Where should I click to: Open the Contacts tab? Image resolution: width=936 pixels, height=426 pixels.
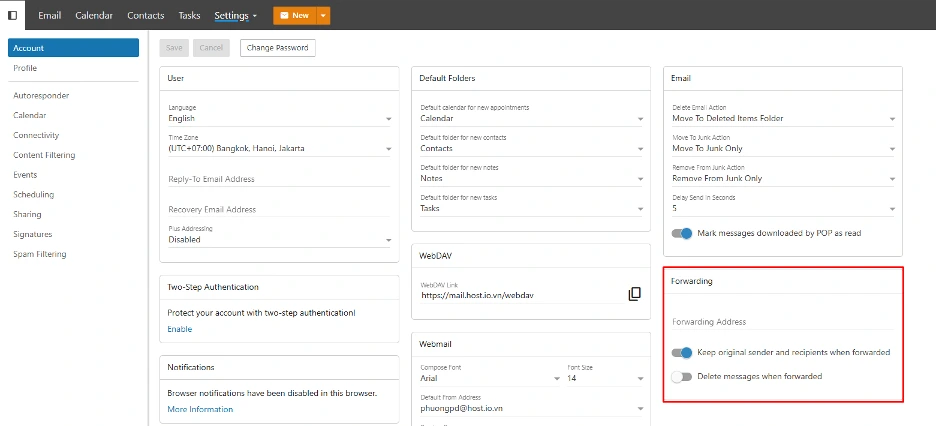tap(146, 16)
